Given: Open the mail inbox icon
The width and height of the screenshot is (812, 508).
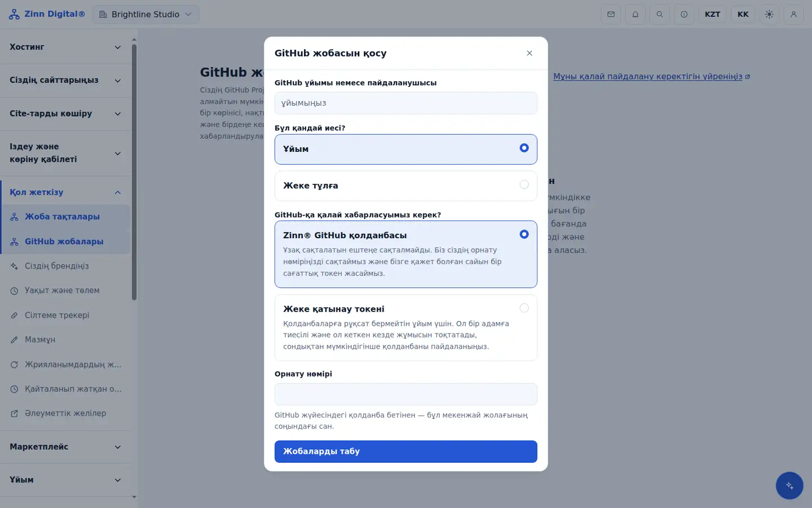Looking at the screenshot, I should 611,14.
